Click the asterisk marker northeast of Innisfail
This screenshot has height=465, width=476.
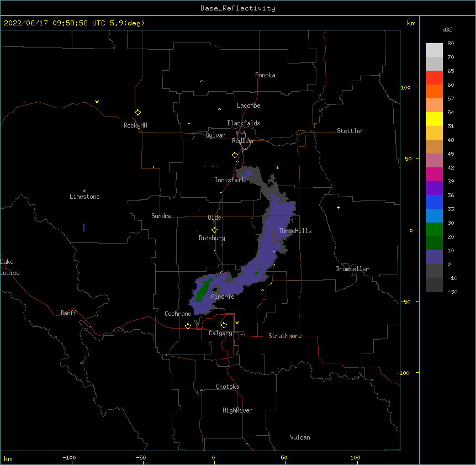(x=277, y=167)
